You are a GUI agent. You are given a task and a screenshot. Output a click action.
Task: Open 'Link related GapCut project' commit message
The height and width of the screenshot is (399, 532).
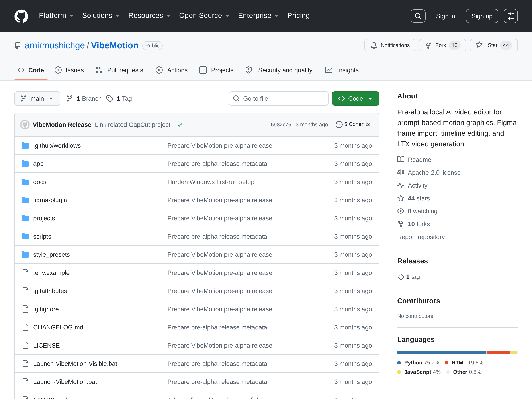[133, 125]
